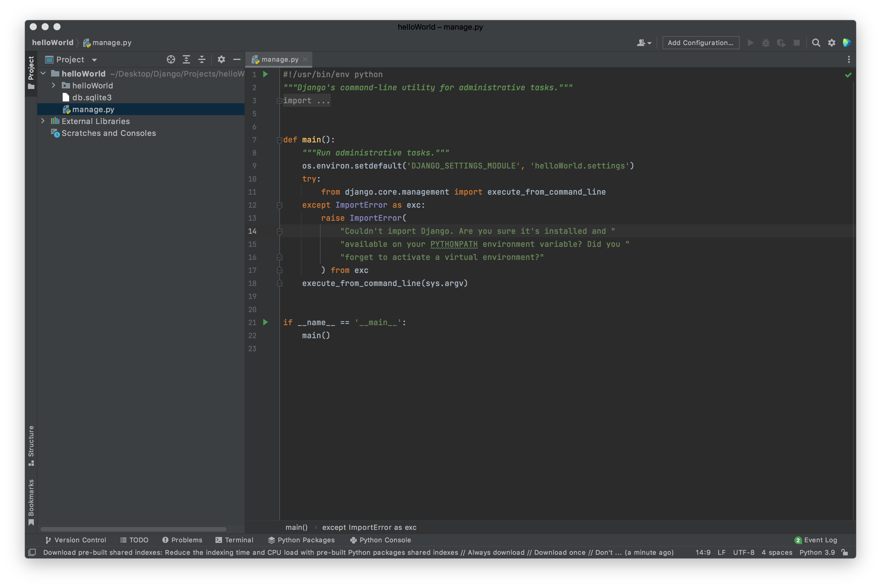This screenshot has height=588, width=881.
Task: Click the Locate/Select Opened File target icon
Action: [x=171, y=59]
